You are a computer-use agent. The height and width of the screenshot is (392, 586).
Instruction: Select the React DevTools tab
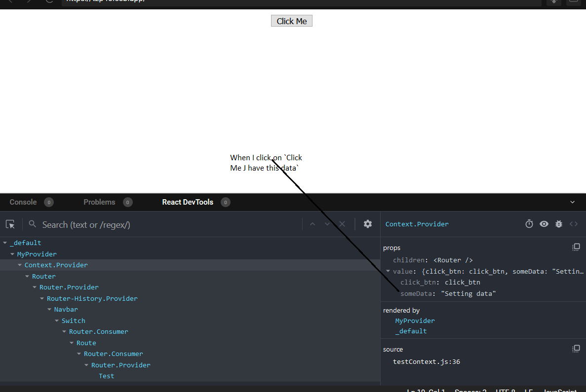[188, 202]
